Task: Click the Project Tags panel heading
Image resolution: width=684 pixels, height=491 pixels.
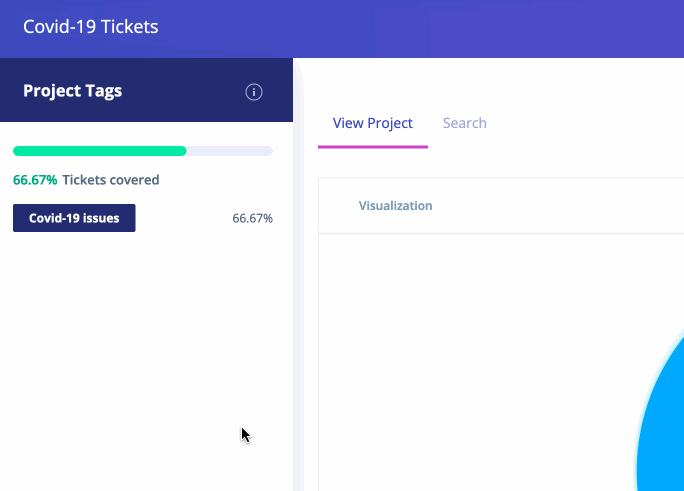Action: tap(72, 91)
